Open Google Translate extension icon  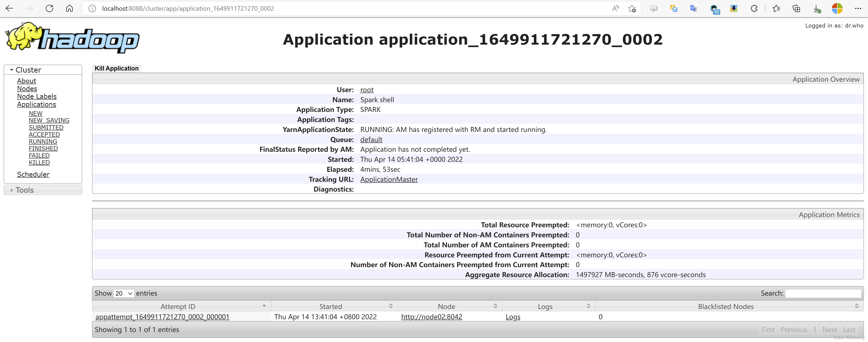(x=693, y=8)
